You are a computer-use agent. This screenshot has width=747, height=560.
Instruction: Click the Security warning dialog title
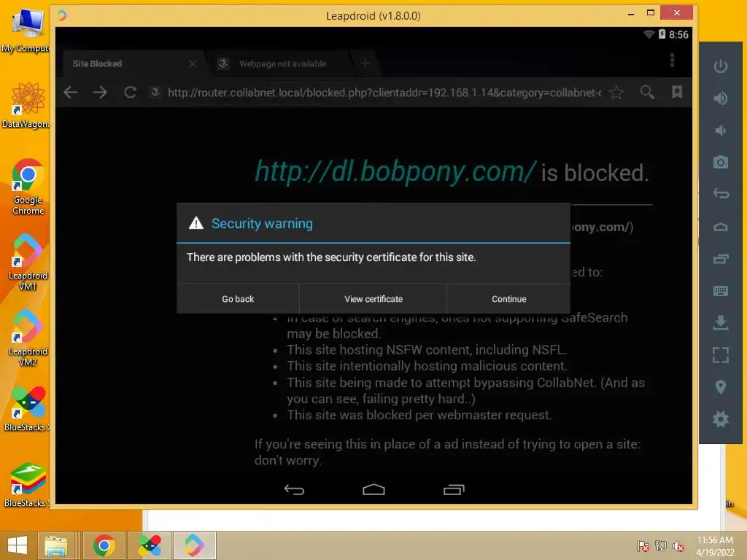click(x=262, y=223)
